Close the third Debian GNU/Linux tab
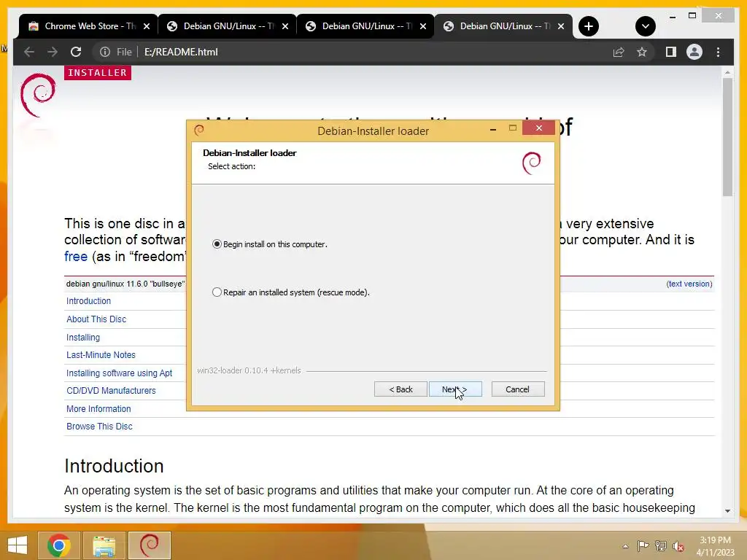The height and width of the screenshot is (560, 747). point(423,26)
